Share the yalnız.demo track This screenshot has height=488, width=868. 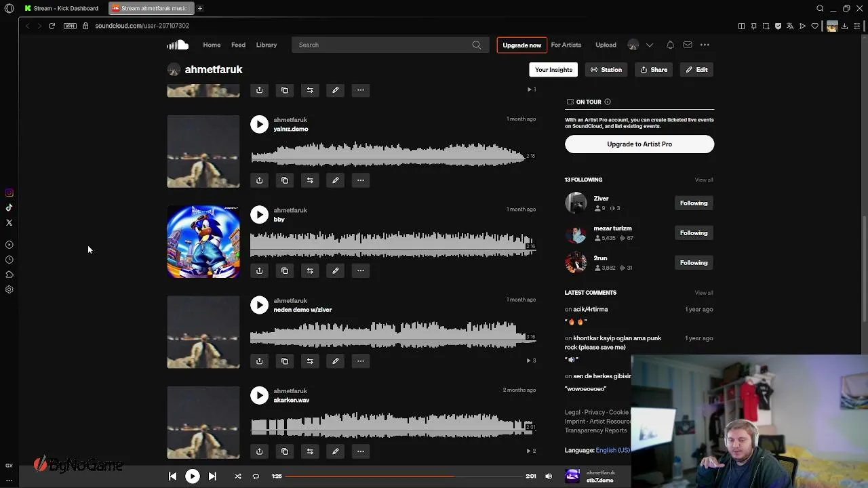[x=259, y=180]
